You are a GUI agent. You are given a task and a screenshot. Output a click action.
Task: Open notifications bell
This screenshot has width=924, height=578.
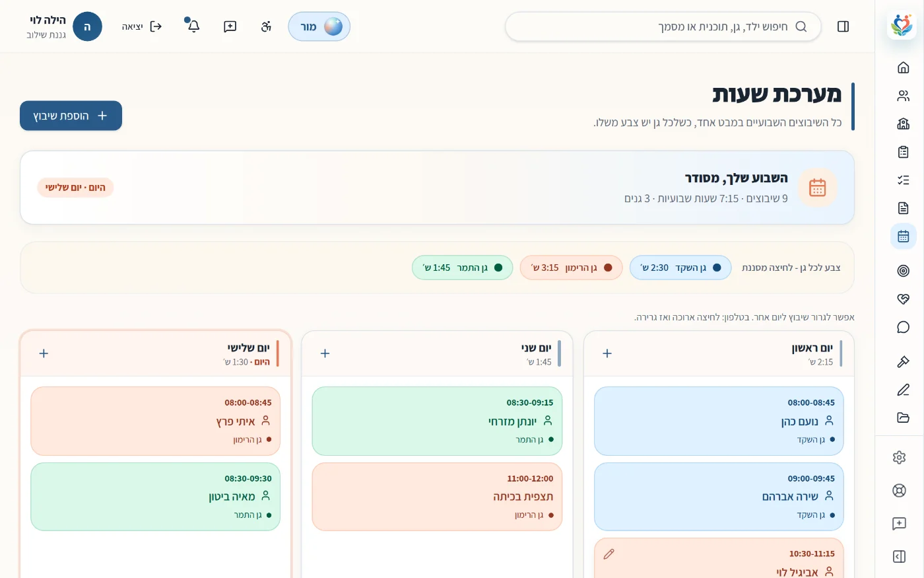tap(193, 26)
